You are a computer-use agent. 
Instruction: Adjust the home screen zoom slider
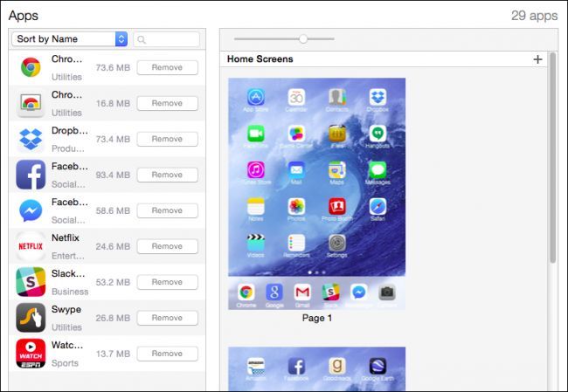coord(303,38)
